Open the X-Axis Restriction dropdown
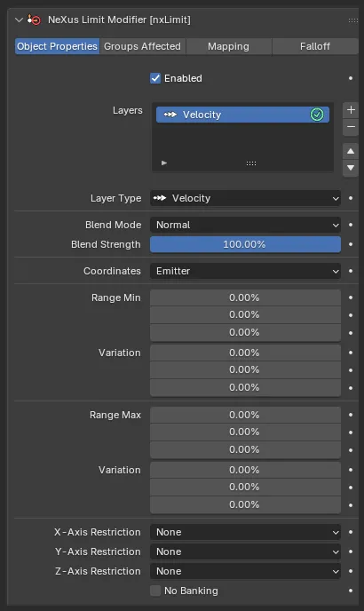 click(245, 532)
